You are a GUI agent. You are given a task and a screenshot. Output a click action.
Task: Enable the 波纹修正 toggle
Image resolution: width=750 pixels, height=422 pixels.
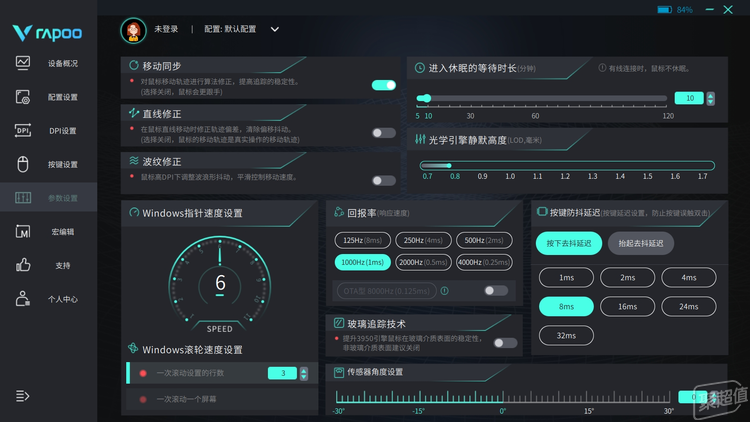pos(384,180)
